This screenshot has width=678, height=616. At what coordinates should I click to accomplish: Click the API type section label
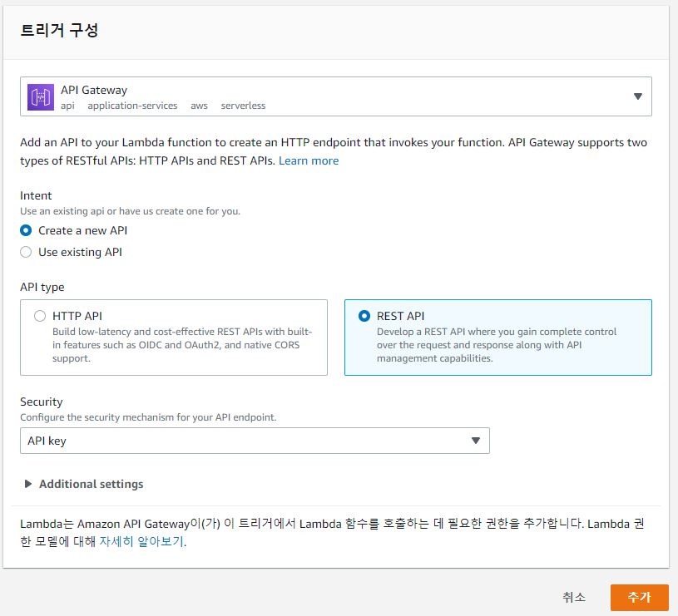(x=42, y=287)
